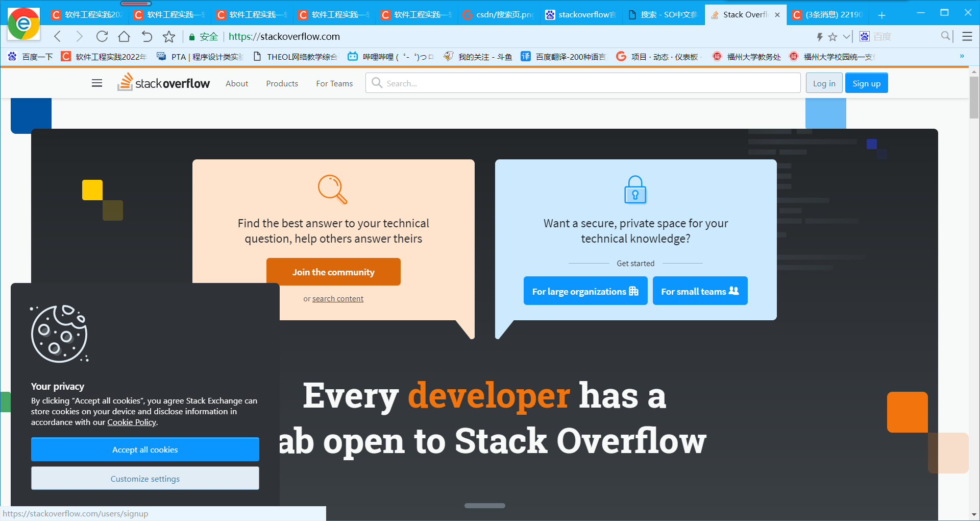
Task: Open the Cookie Policy link
Action: [132, 422]
